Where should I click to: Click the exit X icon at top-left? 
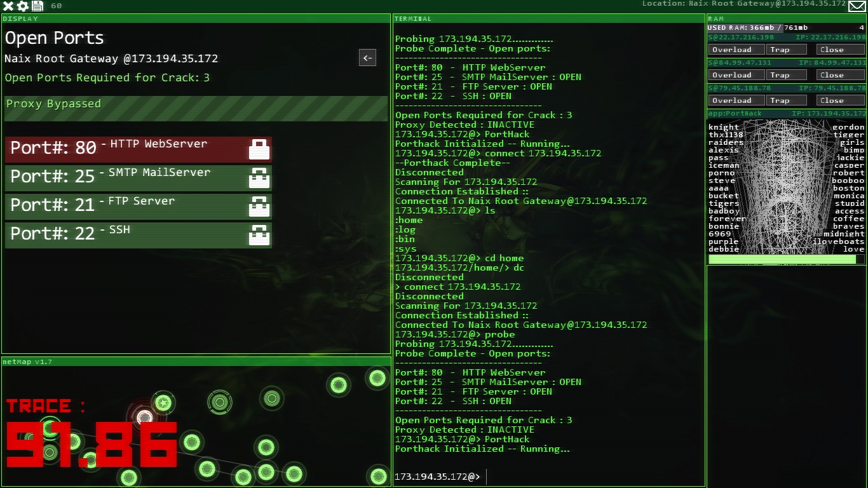[8, 6]
